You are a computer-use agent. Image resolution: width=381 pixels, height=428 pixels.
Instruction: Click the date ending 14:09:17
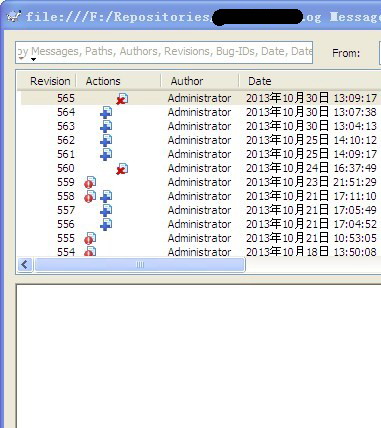311,154
